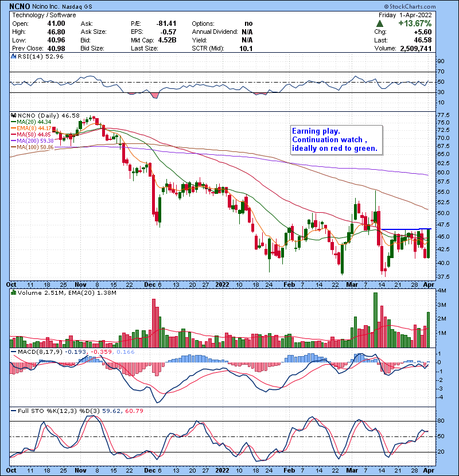Click the 4M volume axis label
The width and height of the screenshot is (459, 476).
point(442,291)
